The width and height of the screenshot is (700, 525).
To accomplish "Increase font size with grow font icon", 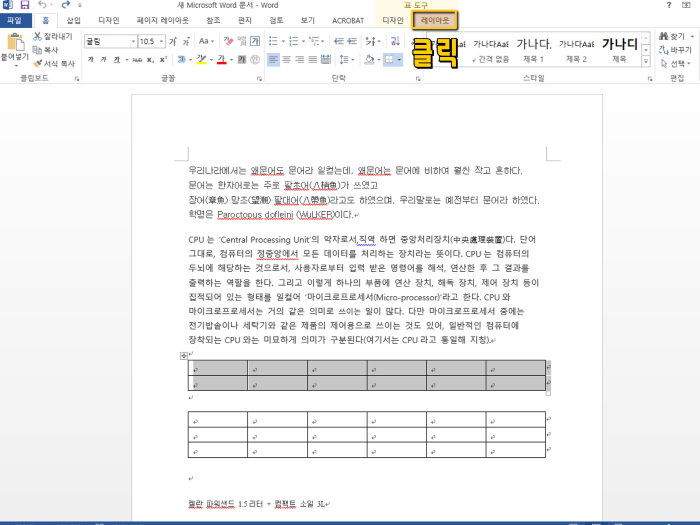I will pos(173,42).
